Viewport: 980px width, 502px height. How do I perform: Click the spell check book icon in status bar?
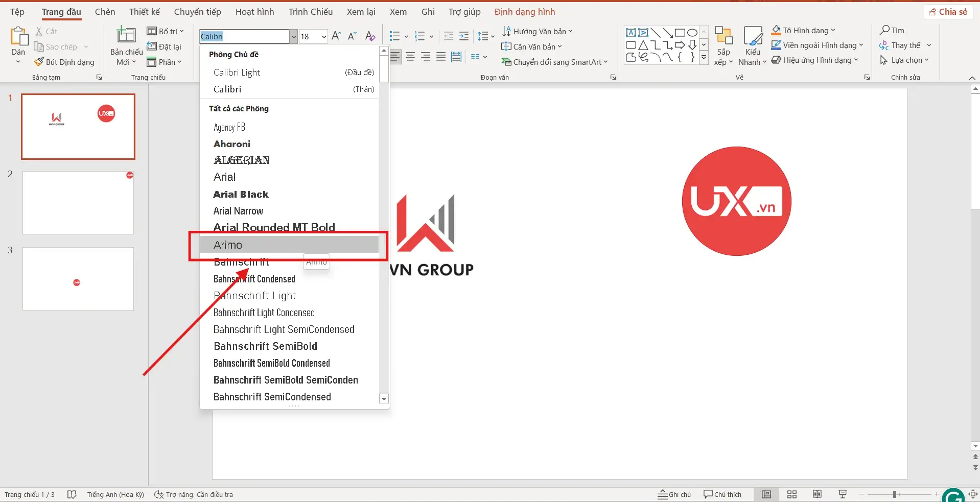point(72,494)
